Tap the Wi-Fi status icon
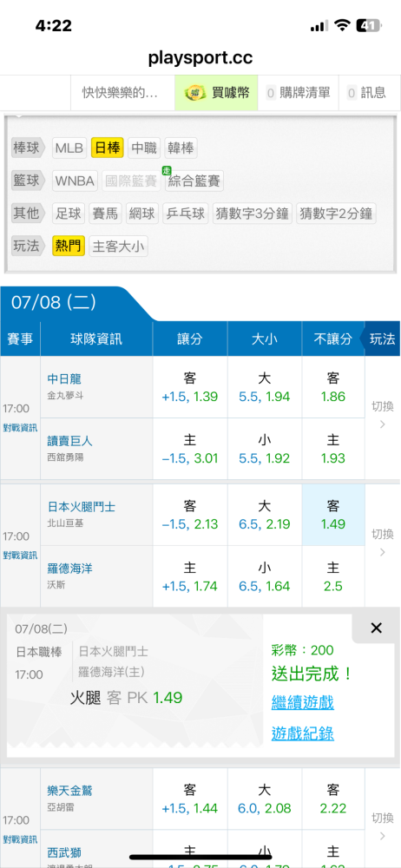401x868 pixels. [343, 25]
